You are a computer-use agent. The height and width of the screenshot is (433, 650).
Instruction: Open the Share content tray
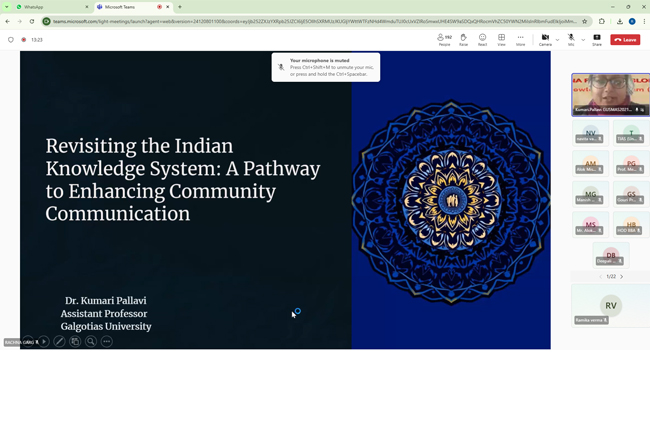[x=597, y=40]
